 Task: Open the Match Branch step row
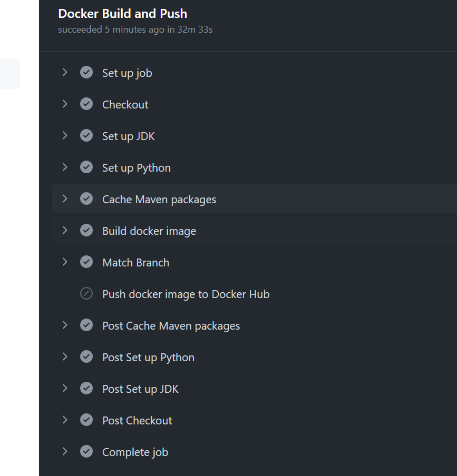(136, 263)
